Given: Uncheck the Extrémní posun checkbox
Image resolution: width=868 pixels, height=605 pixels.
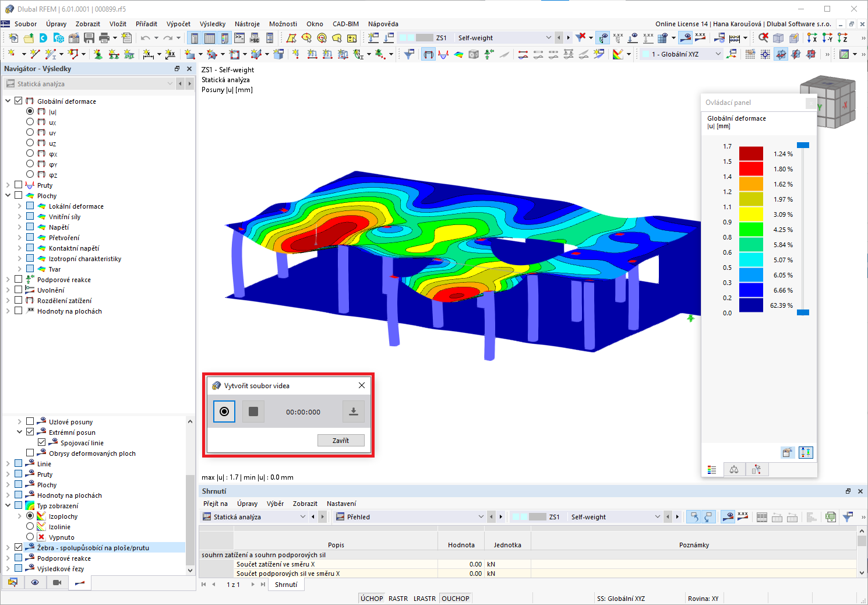Looking at the screenshot, I should tap(30, 432).
